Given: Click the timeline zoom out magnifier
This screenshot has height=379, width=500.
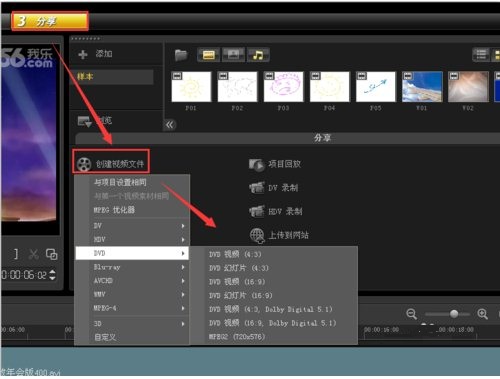Looking at the screenshot, I should pyautogui.click(x=412, y=314).
